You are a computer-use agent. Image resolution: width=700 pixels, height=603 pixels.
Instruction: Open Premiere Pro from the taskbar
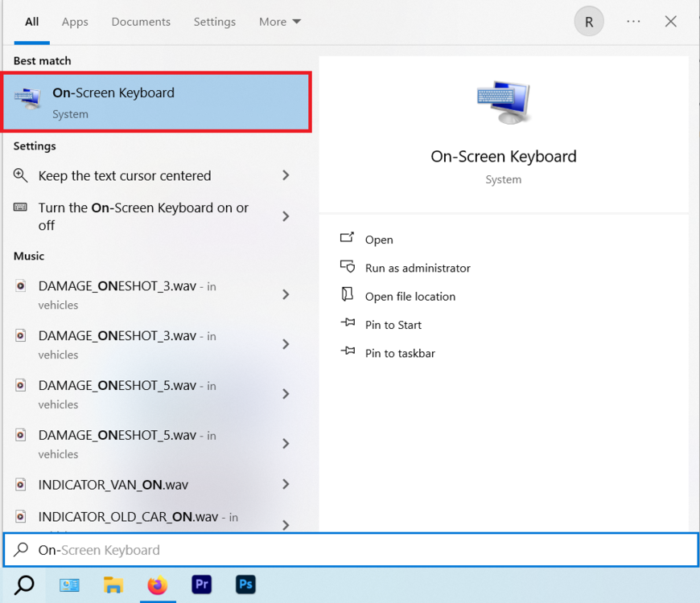coord(201,585)
